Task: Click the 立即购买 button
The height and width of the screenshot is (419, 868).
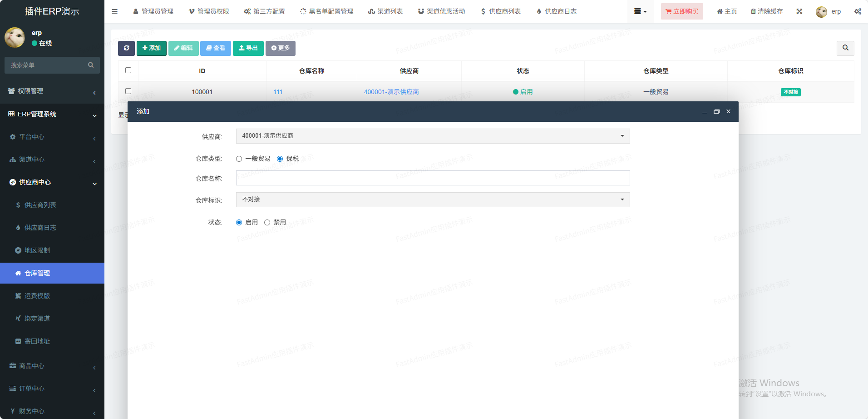Action: 682,11
